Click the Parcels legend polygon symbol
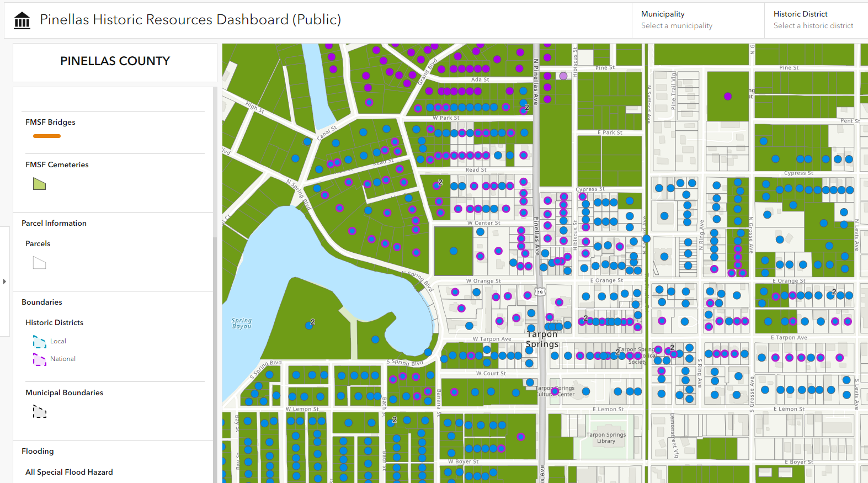Image resolution: width=868 pixels, height=483 pixels. (39, 263)
